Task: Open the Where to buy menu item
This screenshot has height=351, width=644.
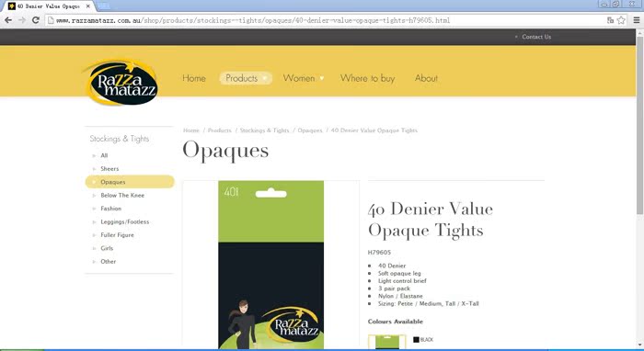Action: 368,78
